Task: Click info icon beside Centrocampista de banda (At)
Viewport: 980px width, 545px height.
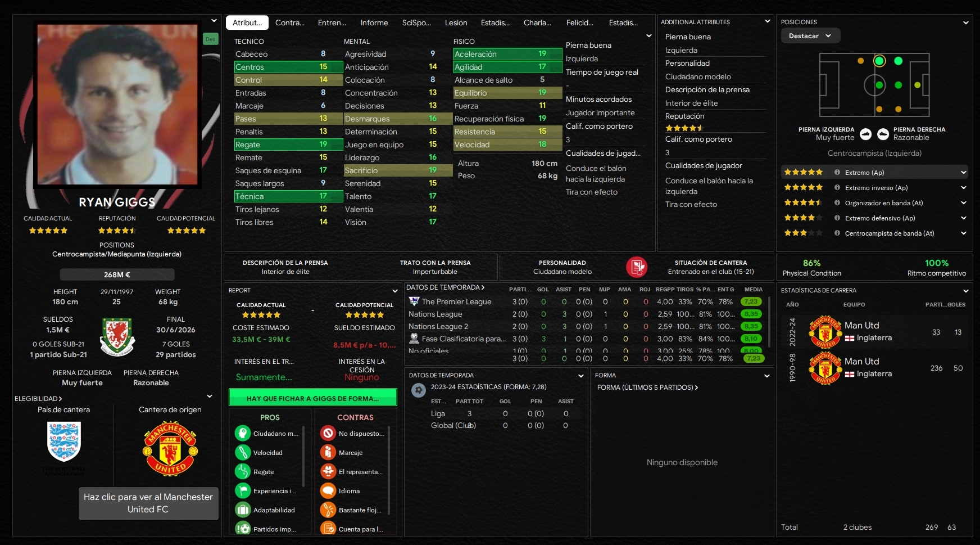Action: (x=837, y=233)
